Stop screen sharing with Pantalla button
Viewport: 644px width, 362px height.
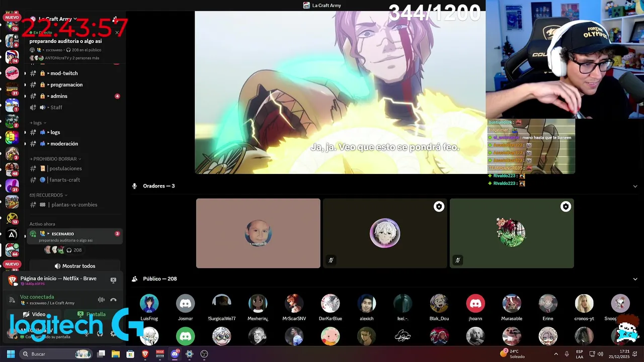92,314
